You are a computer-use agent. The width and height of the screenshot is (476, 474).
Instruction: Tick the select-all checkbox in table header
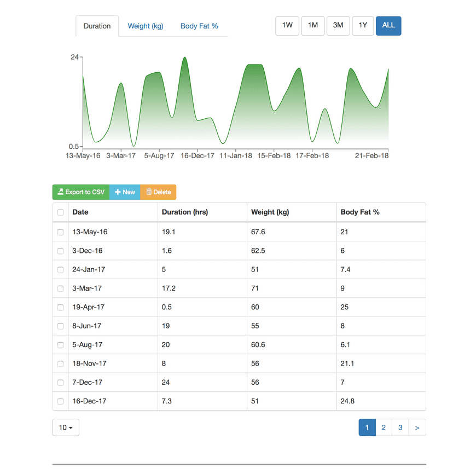60,212
